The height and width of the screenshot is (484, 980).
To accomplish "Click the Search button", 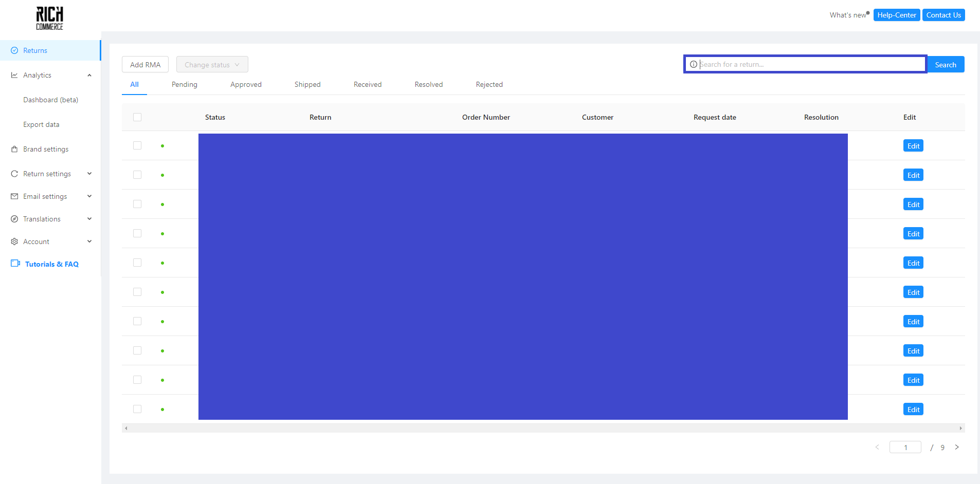I will click(946, 64).
